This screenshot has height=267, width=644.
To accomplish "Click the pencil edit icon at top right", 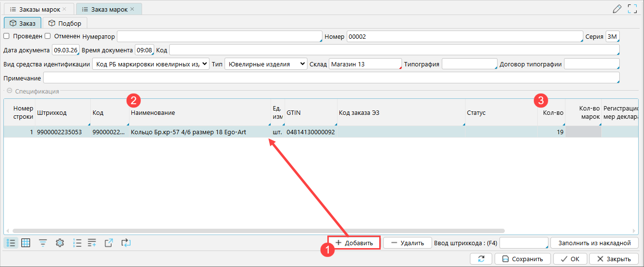I will point(617,8).
